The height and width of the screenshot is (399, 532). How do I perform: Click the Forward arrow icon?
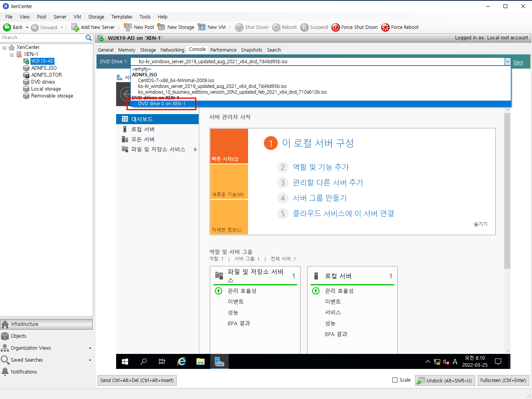click(35, 27)
